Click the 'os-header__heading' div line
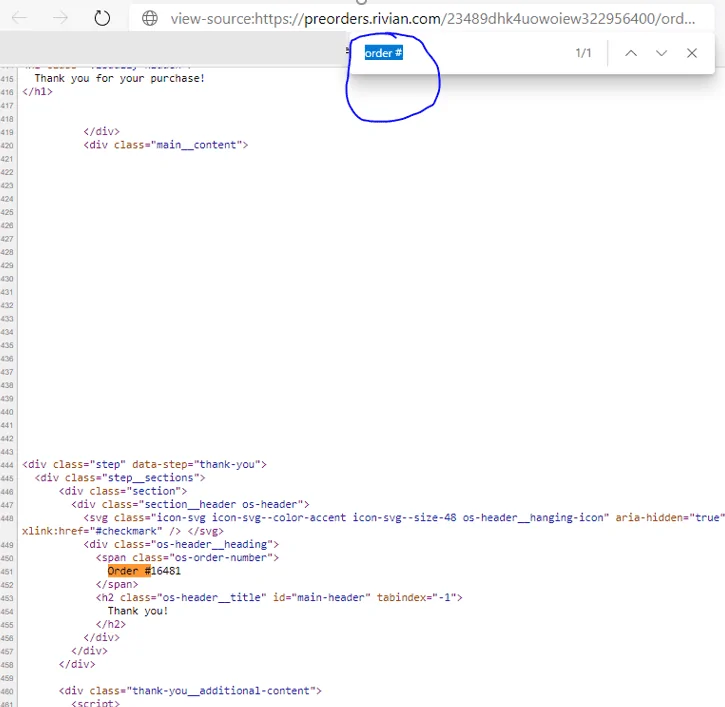The width and height of the screenshot is (725, 707). tap(181, 544)
